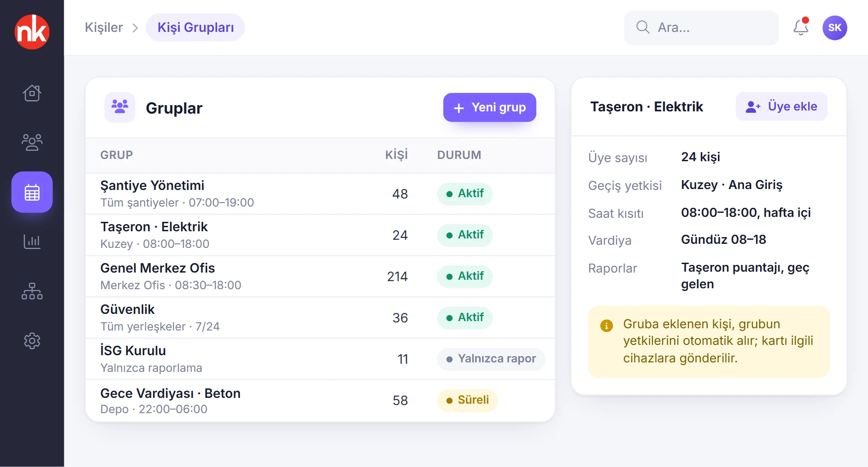The width and height of the screenshot is (868, 467).
Task: Click the DURUM column header
Action: [459, 155]
